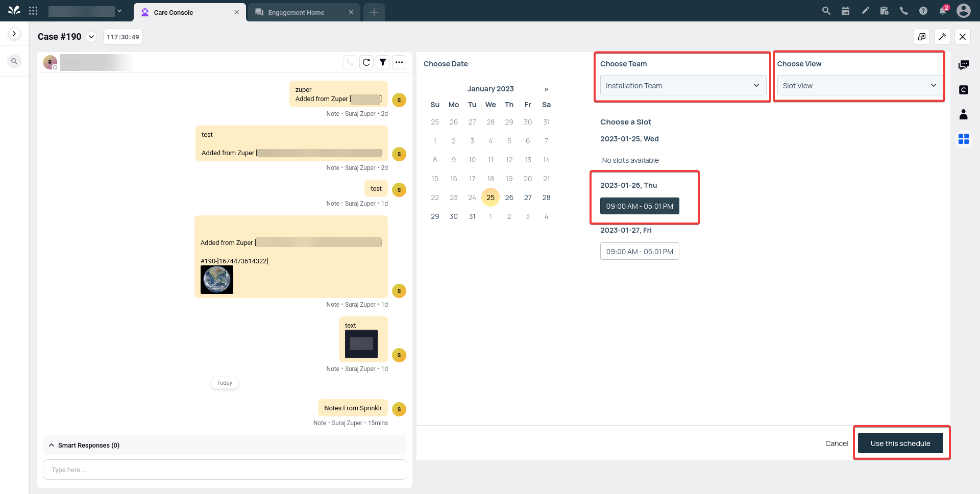Viewport: 980px width, 494px height.
Task: Refresh the conversation with reload icon
Action: [366, 62]
